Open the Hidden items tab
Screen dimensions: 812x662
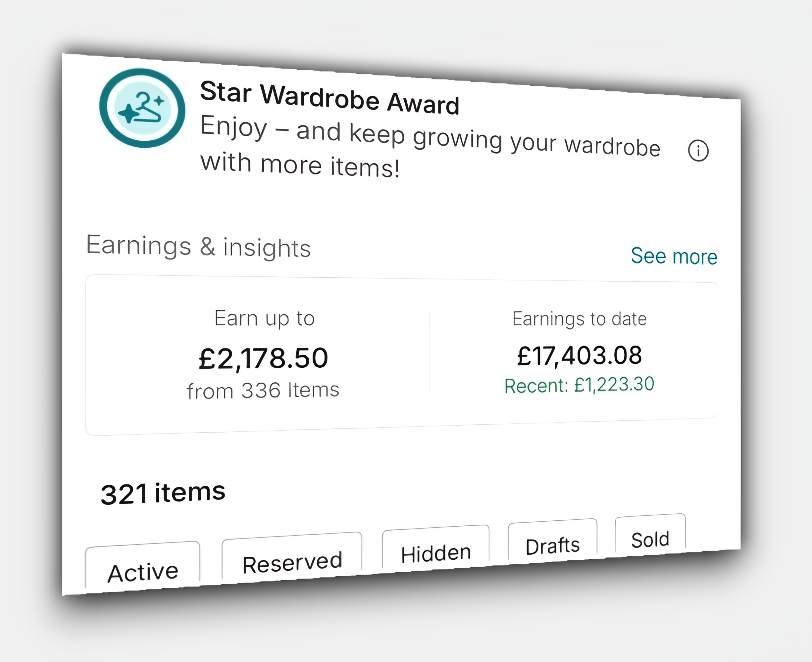tap(436, 553)
